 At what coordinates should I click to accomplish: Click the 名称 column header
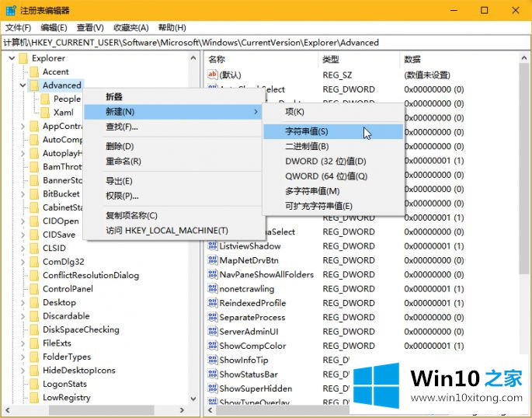click(261, 59)
